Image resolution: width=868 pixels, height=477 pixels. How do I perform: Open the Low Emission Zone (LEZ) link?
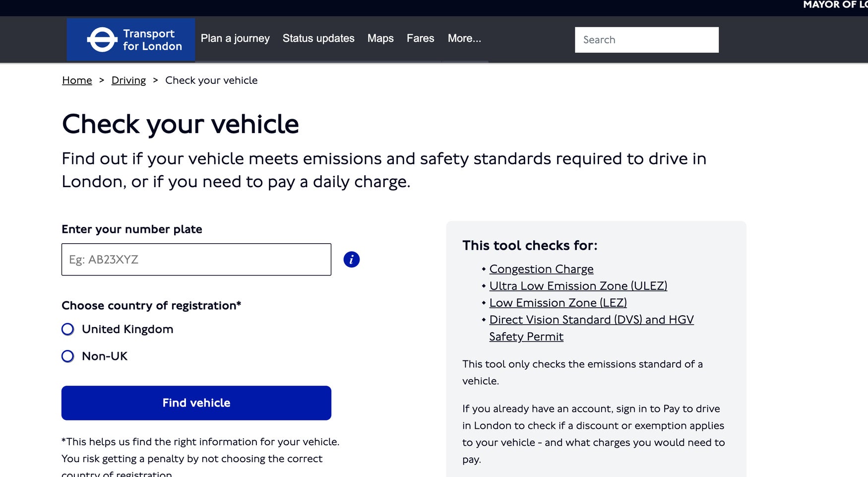(x=558, y=303)
